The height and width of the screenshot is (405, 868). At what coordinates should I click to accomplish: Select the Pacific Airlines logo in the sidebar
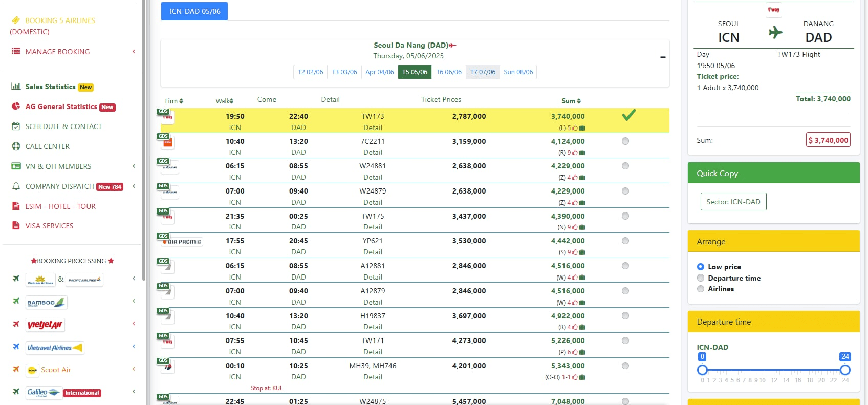[84, 280]
